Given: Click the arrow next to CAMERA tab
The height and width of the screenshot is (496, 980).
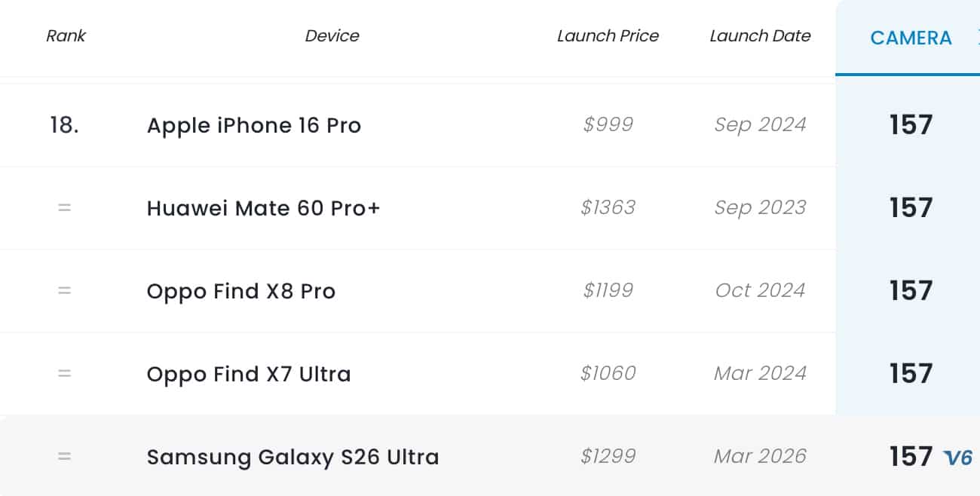Looking at the screenshot, I should pyautogui.click(x=977, y=38).
